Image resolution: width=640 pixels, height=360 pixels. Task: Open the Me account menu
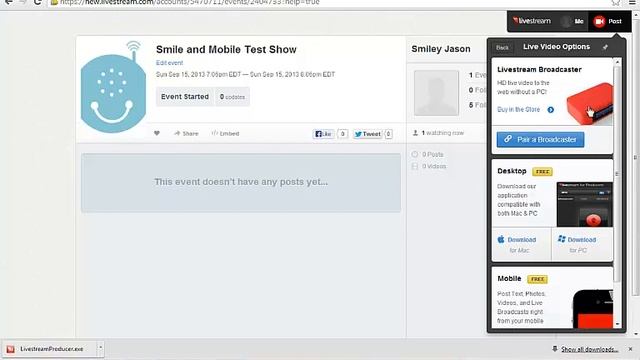572,21
